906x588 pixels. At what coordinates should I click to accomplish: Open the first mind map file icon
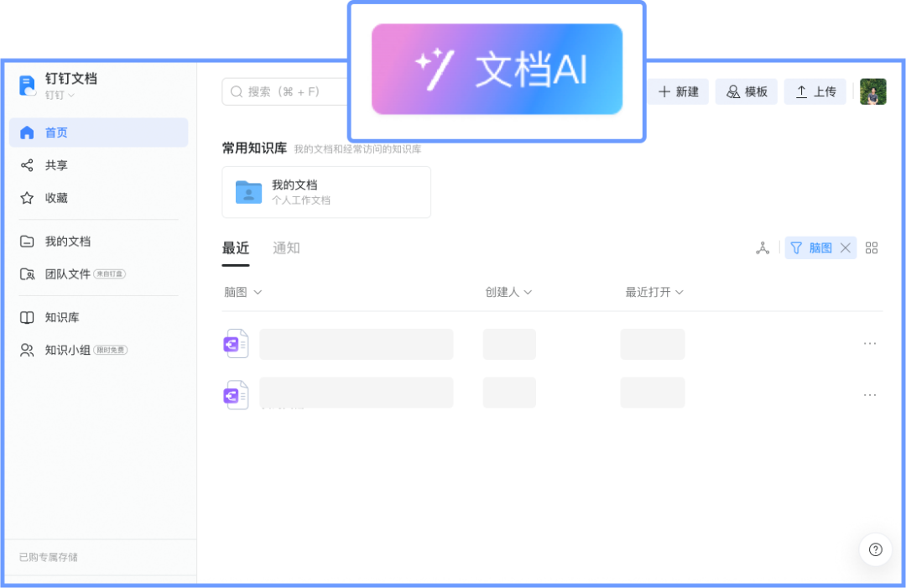(237, 344)
